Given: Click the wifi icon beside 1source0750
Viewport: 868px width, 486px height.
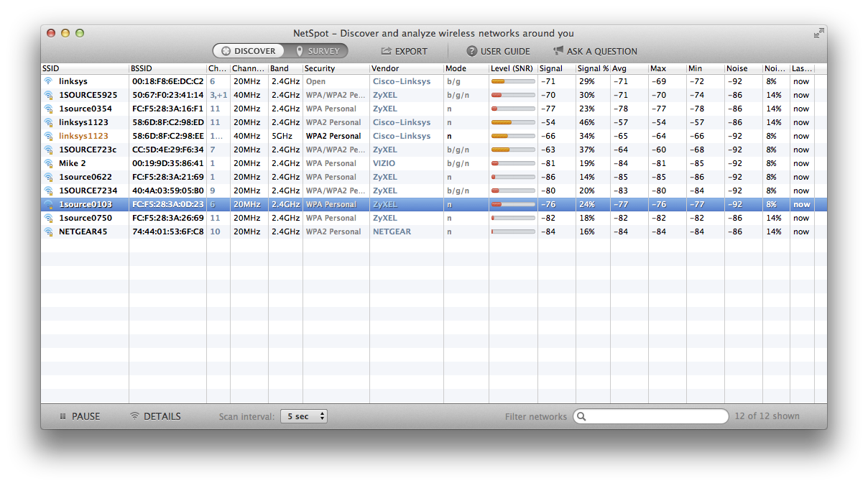Looking at the screenshot, I should click(x=48, y=218).
